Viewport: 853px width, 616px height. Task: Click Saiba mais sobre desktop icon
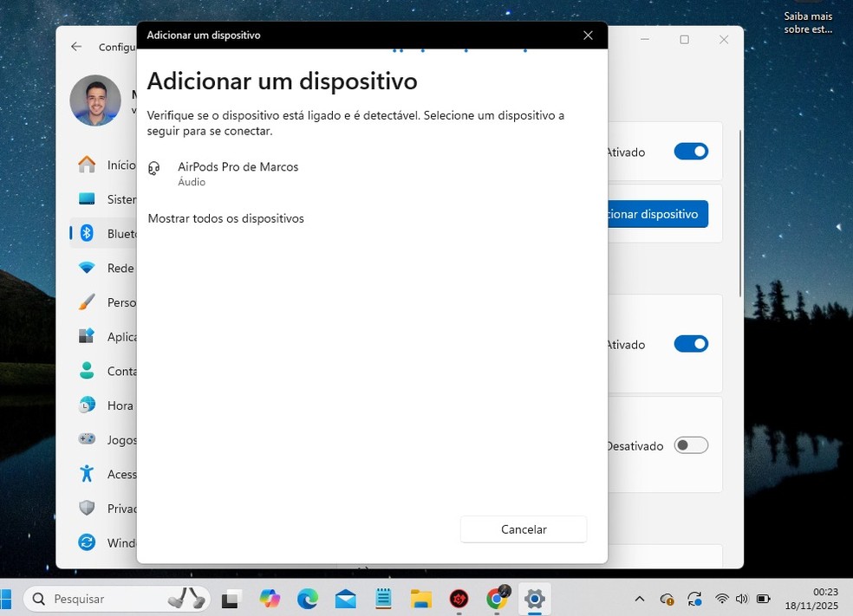pyautogui.click(x=808, y=23)
